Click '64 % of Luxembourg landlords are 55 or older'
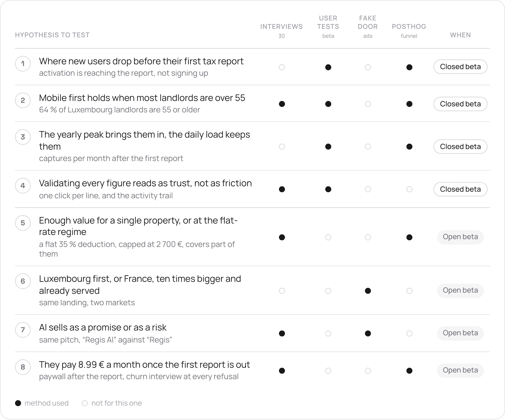Image resolution: width=505 pixels, height=420 pixels. click(x=119, y=110)
